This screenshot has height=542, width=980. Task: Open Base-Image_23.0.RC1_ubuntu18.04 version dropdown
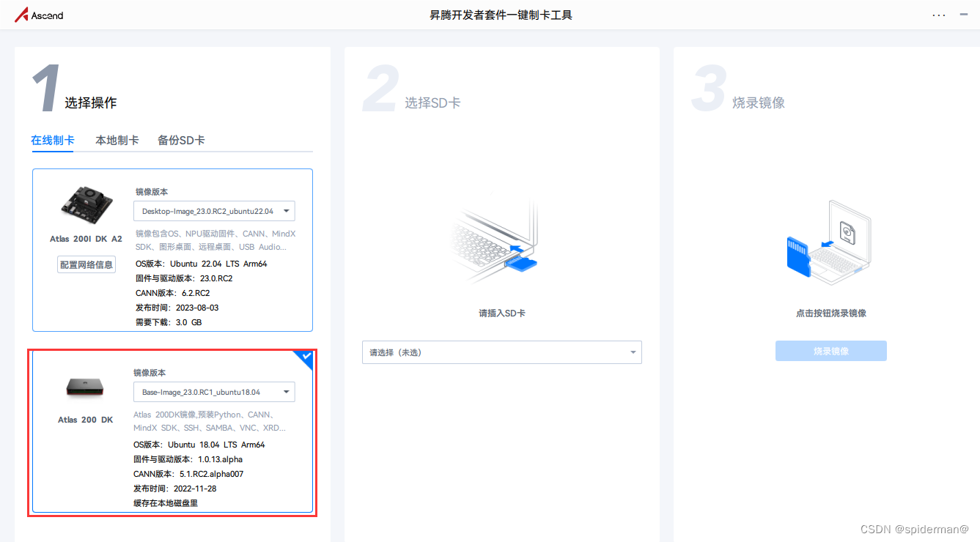coord(214,392)
